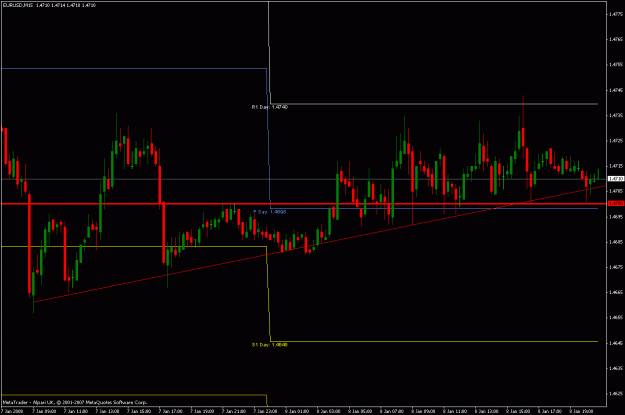Click the 1.4635 price axis label

click(x=616, y=368)
